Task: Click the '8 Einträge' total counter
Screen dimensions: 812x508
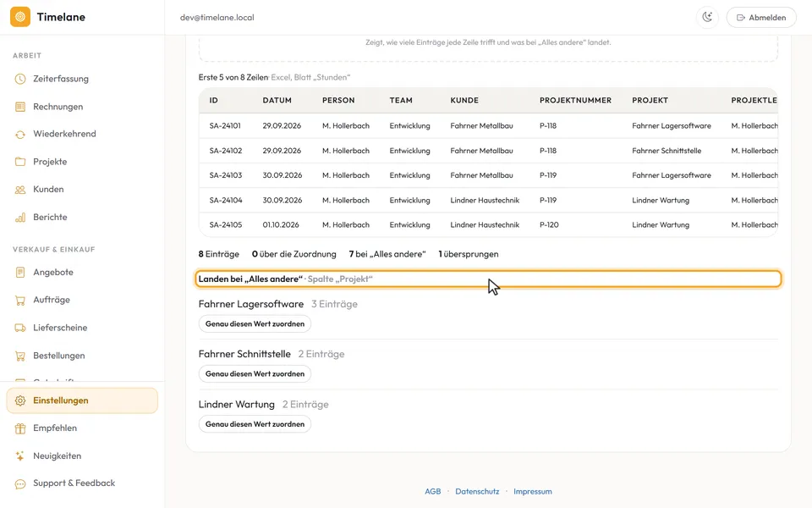Action: click(x=218, y=254)
